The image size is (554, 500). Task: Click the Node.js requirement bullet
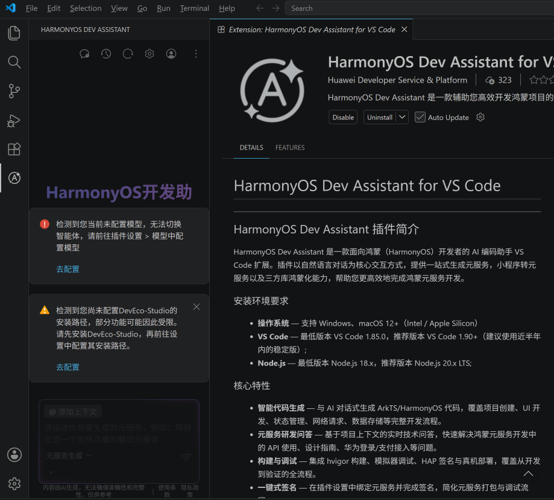pyautogui.click(x=364, y=363)
